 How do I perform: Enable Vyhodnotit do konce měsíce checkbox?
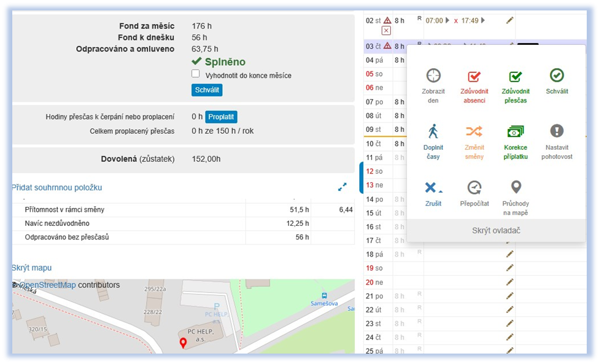coord(196,74)
